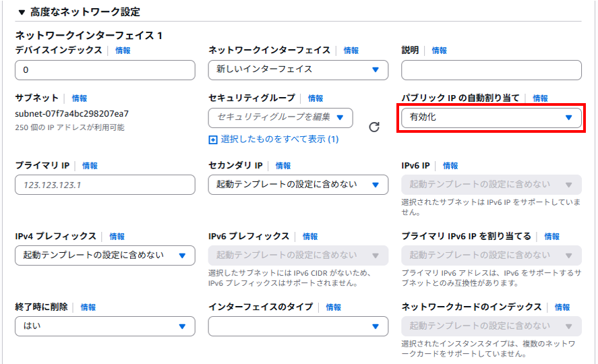Collapse the 高度なネットワーク設定 section
Screen dimensions: 598x364
pyautogui.click(x=22, y=13)
